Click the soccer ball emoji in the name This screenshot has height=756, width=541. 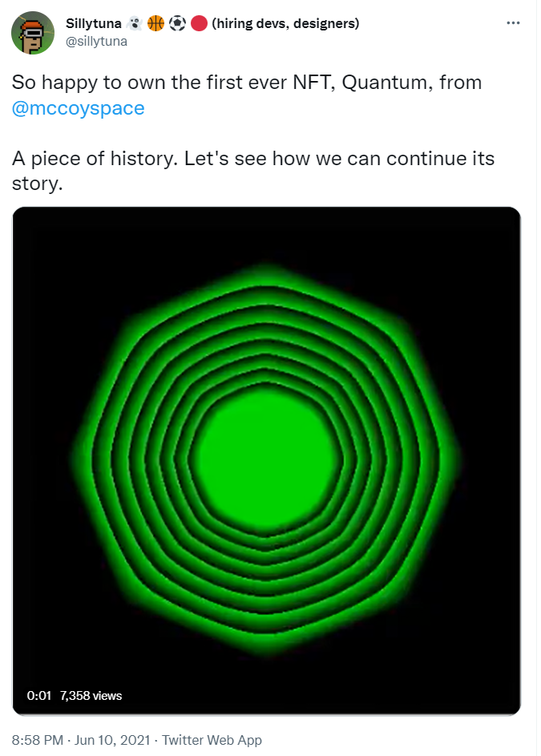pos(177,24)
